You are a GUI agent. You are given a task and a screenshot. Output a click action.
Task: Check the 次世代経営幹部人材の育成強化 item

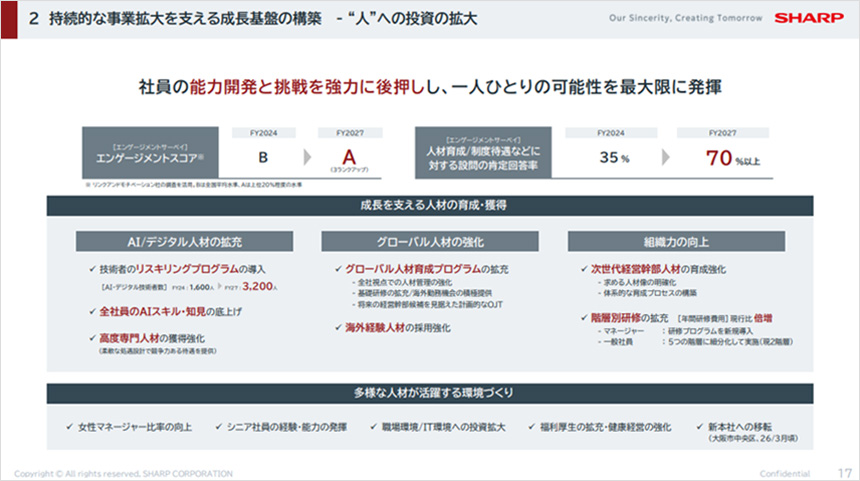[x=583, y=270]
